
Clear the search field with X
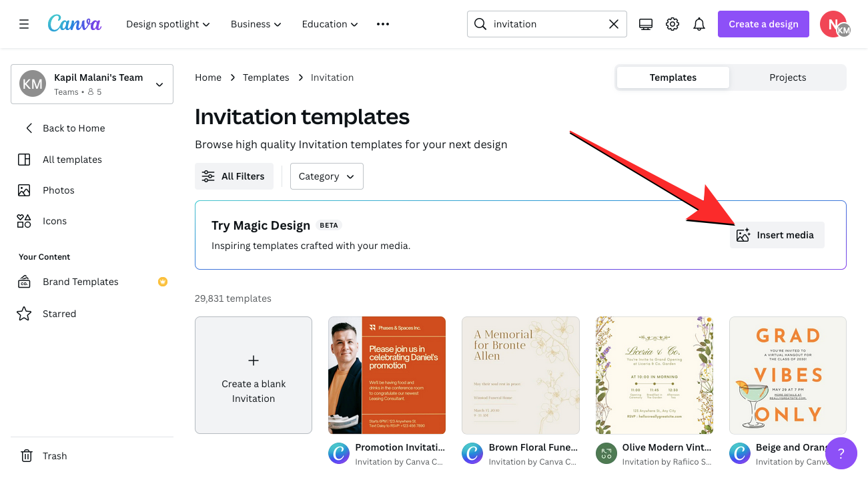(614, 24)
